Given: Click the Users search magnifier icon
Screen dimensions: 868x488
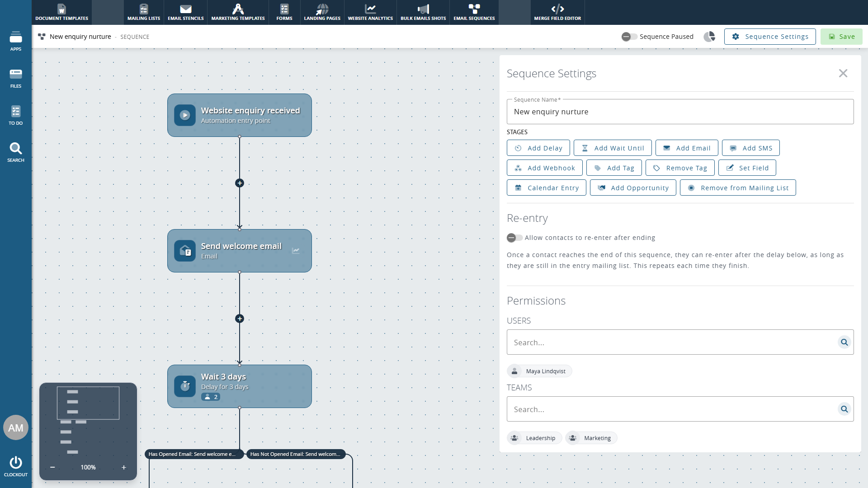Looking at the screenshot, I should coord(844,342).
